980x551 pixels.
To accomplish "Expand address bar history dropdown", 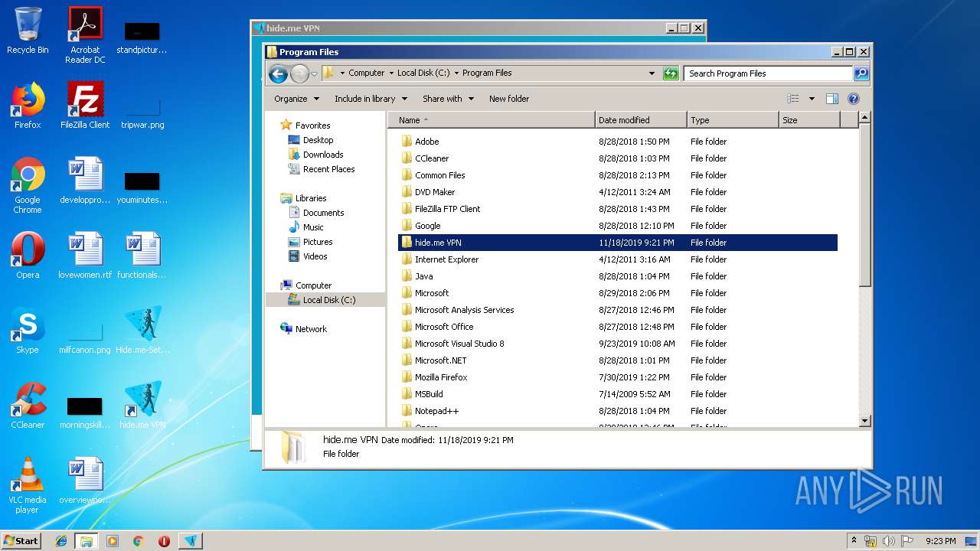I will 652,73.
